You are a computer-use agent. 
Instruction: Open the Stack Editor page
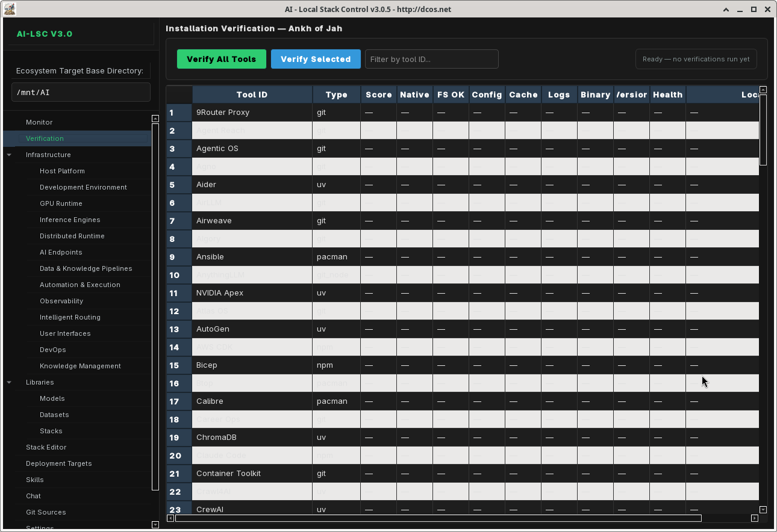46,447
